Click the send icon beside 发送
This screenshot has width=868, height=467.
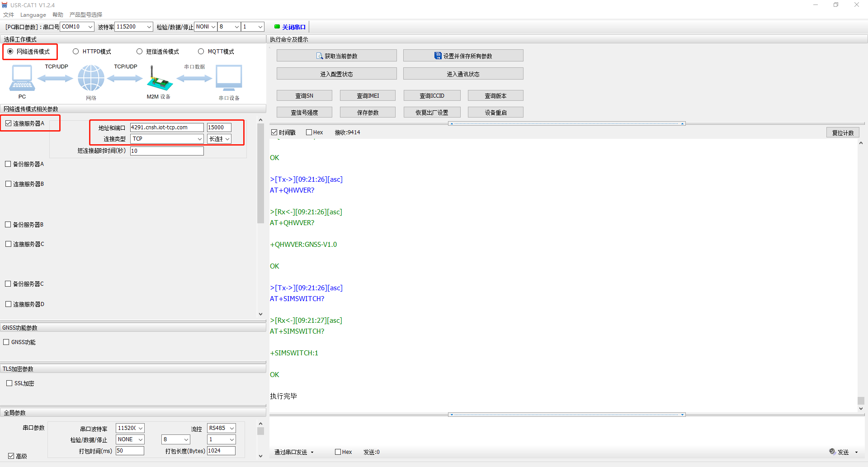832,452
